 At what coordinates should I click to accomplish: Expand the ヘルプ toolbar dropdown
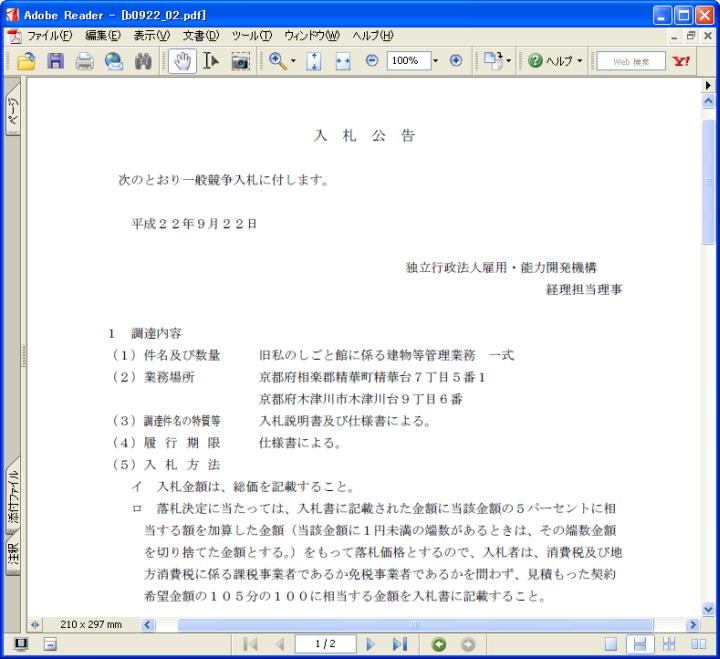(x=580, y=61)
